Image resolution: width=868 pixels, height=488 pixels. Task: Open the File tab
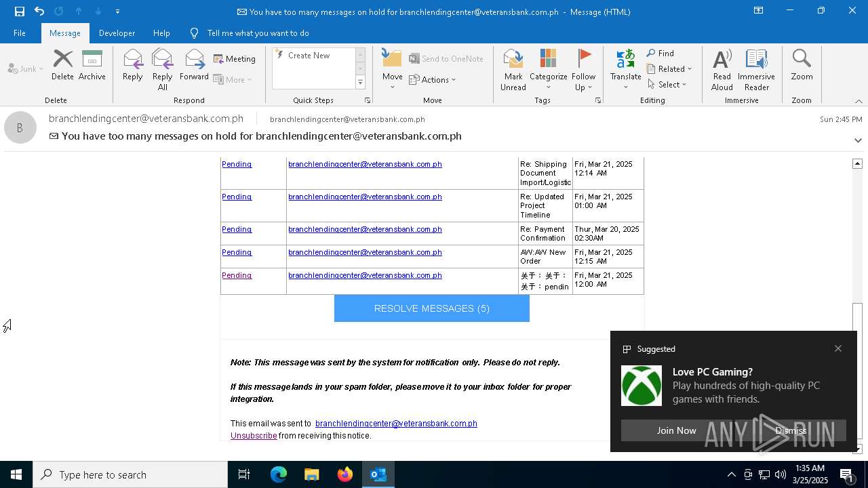pos(20,33)
